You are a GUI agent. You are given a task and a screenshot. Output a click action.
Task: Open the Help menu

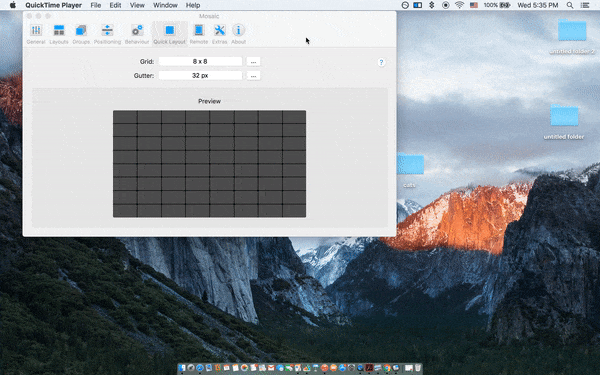(x=193, y=5)
